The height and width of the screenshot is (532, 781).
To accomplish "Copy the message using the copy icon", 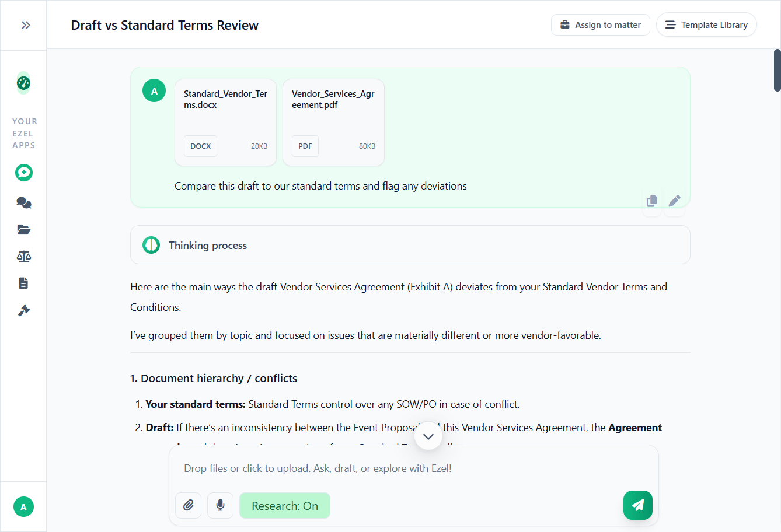I will [x=652, y=201].
